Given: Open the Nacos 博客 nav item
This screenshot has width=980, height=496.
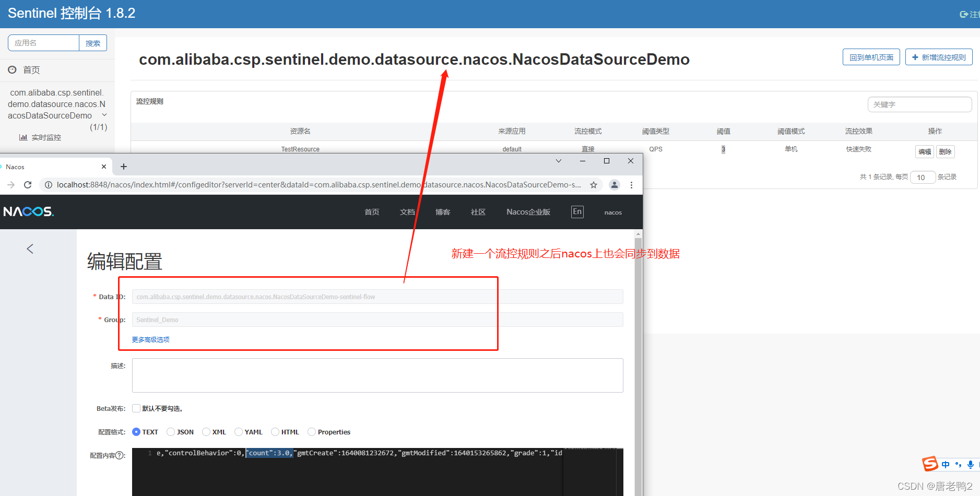Looking at the screenshot, I should coord(443,212).
